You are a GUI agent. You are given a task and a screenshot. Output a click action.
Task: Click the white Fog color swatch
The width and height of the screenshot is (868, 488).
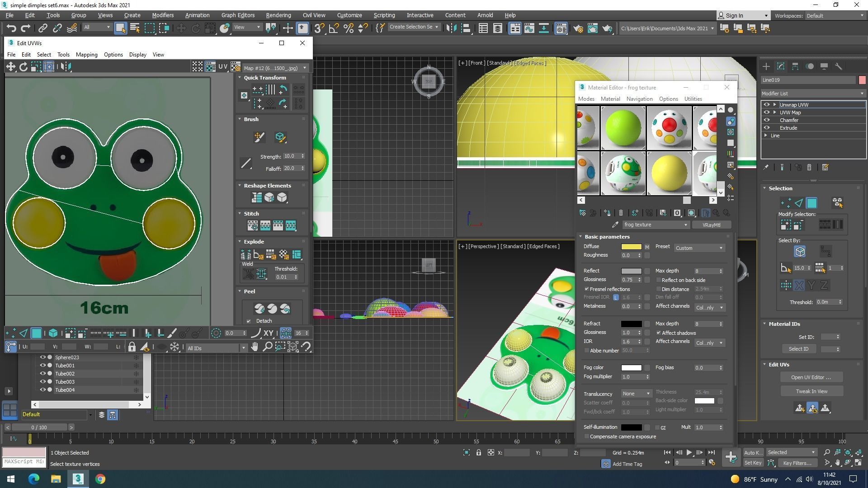point(631,368)
